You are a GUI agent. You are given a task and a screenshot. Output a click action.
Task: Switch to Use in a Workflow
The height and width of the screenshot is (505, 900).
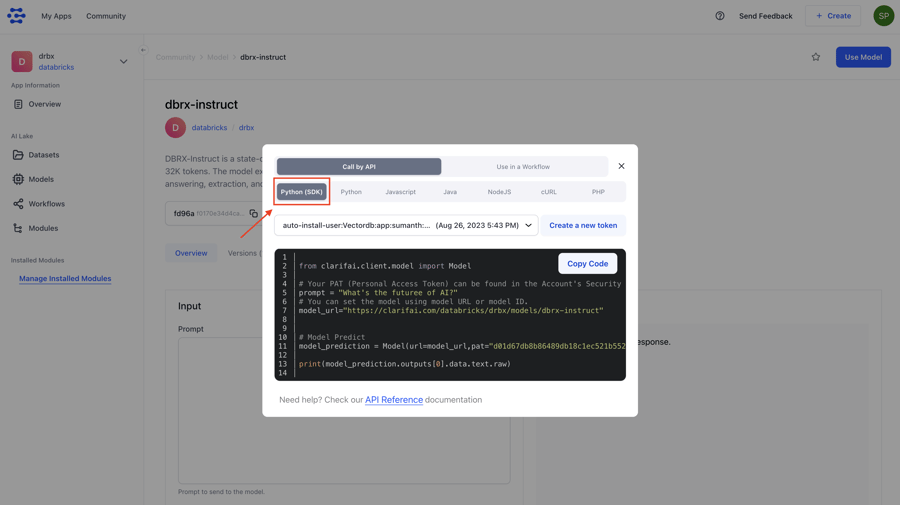523,167
